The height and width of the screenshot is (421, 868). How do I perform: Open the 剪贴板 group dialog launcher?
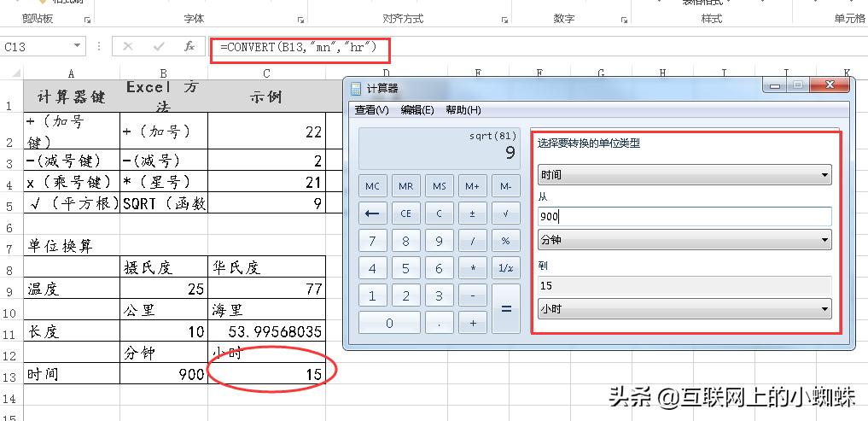click(87, 20)
